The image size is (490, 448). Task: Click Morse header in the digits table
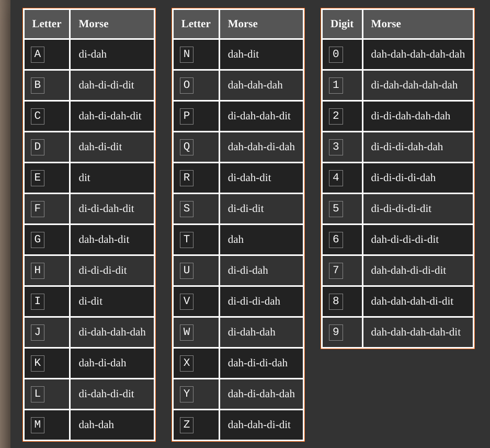click(386, 24)
